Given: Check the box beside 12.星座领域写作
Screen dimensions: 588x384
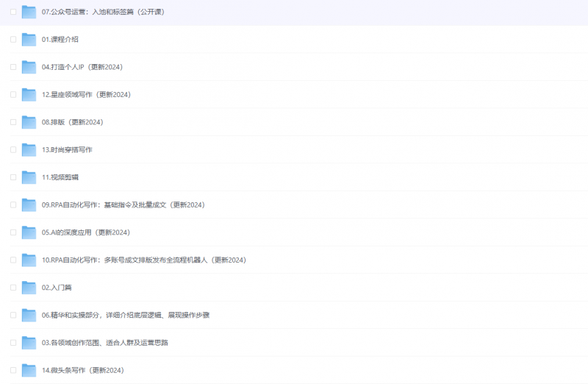Looking at the screenshot, I should (x=13, y=94).
